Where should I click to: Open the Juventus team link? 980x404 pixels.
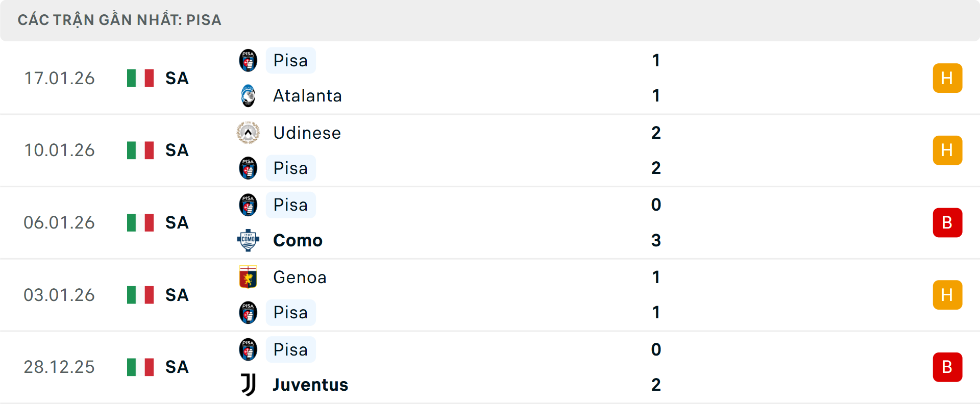coord(310,385)
